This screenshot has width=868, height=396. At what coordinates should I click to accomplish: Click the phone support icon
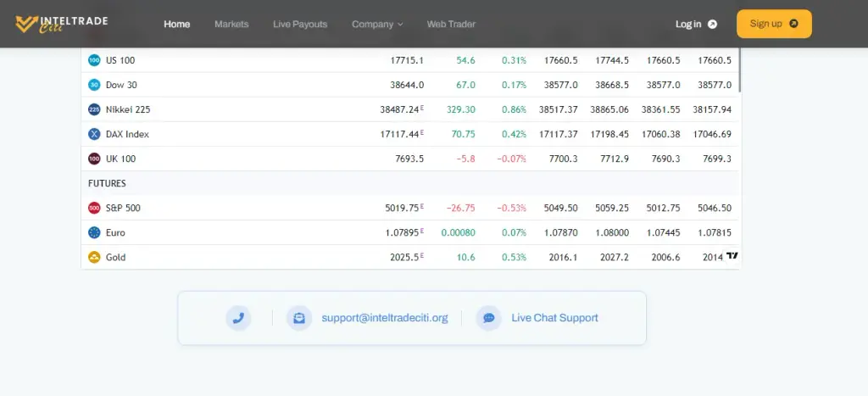point(238,318)
